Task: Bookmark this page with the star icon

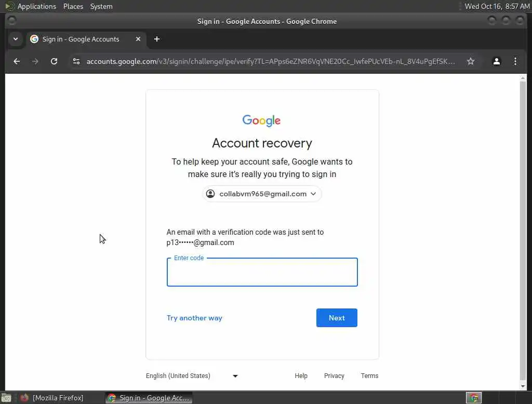Action: [470, 61]
